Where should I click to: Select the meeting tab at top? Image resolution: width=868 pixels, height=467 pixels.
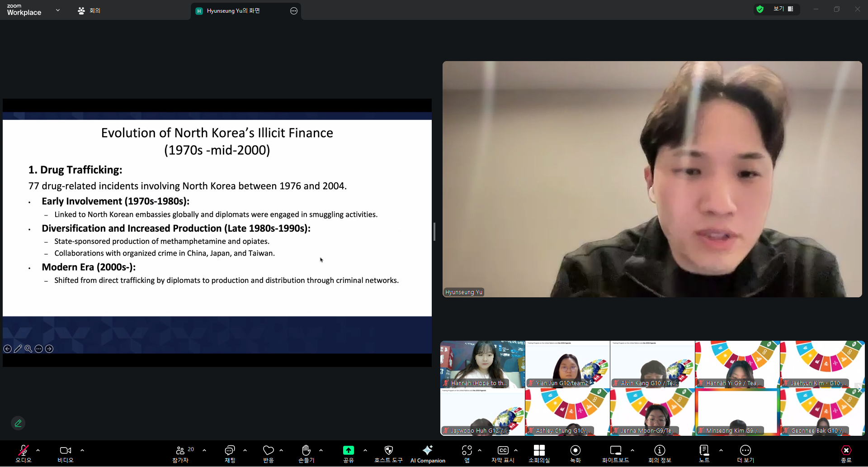click(x=89, y=10)
